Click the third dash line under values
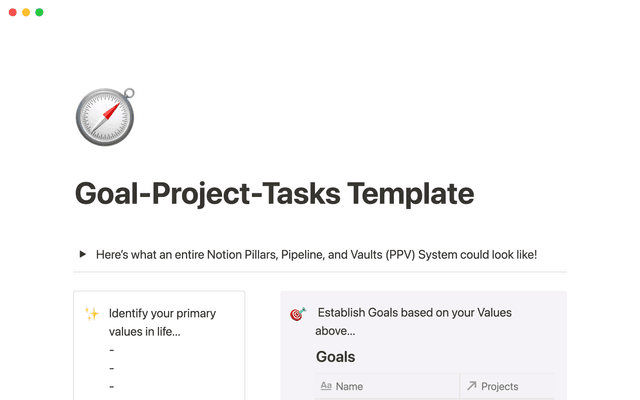The height and width of the screenshot is (400, 640). tap(112, 386)
